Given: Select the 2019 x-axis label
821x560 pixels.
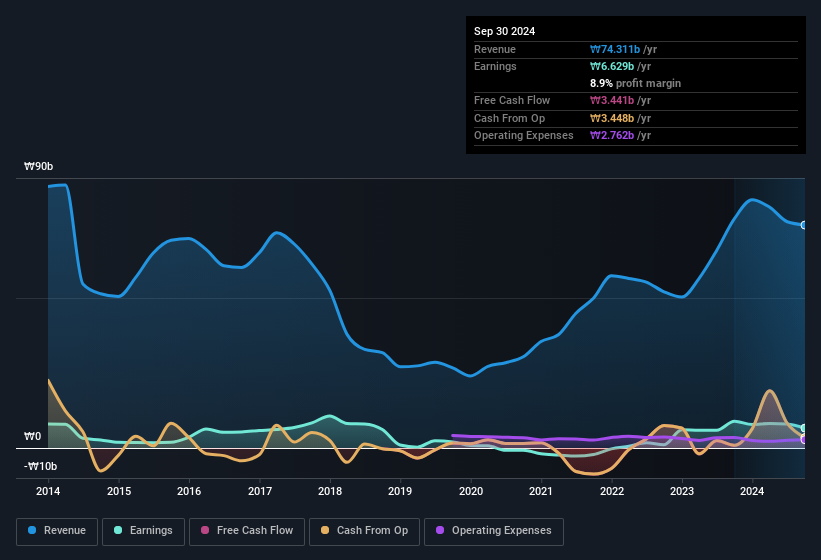Looking at the screenshot, I should click(x=400, y=491).
